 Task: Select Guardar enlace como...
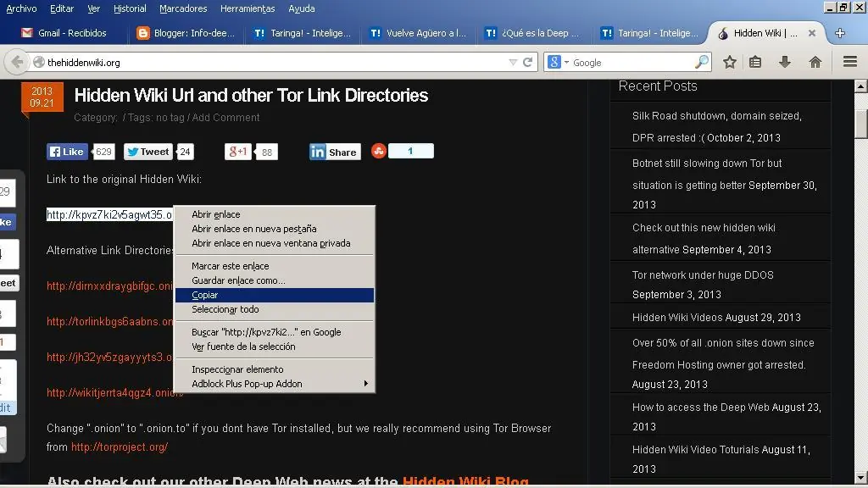(275, 280)
